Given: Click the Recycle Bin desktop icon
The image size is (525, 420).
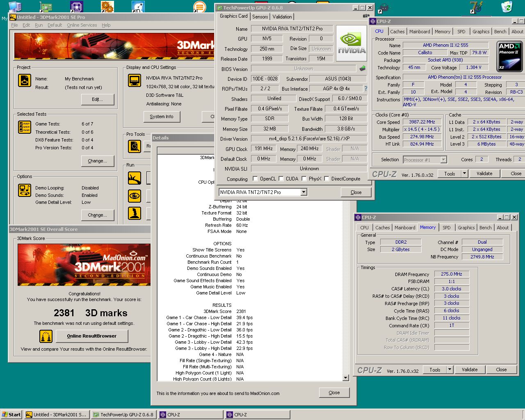Looking at the screenshot, I should 507,7.
